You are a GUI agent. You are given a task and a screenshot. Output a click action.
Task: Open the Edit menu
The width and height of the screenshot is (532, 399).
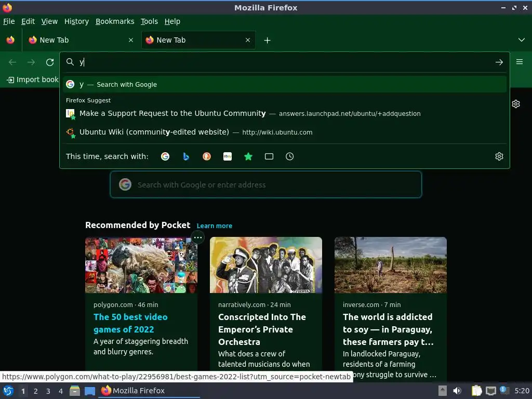28,21
